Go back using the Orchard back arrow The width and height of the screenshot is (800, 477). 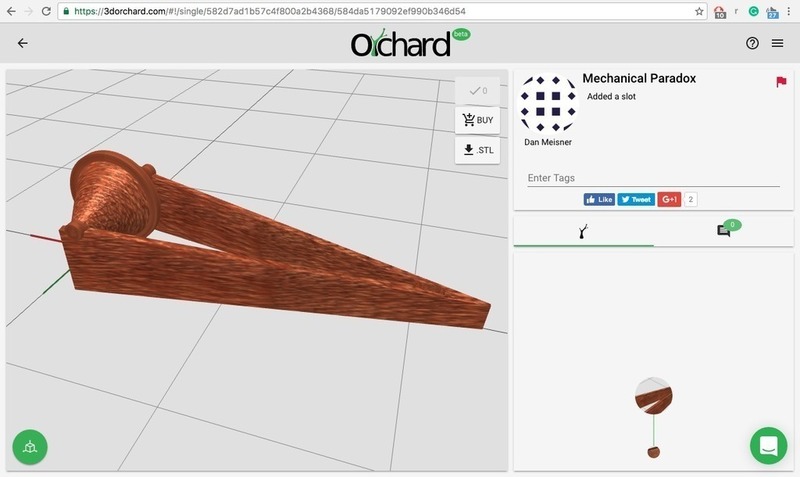point(22,43)
